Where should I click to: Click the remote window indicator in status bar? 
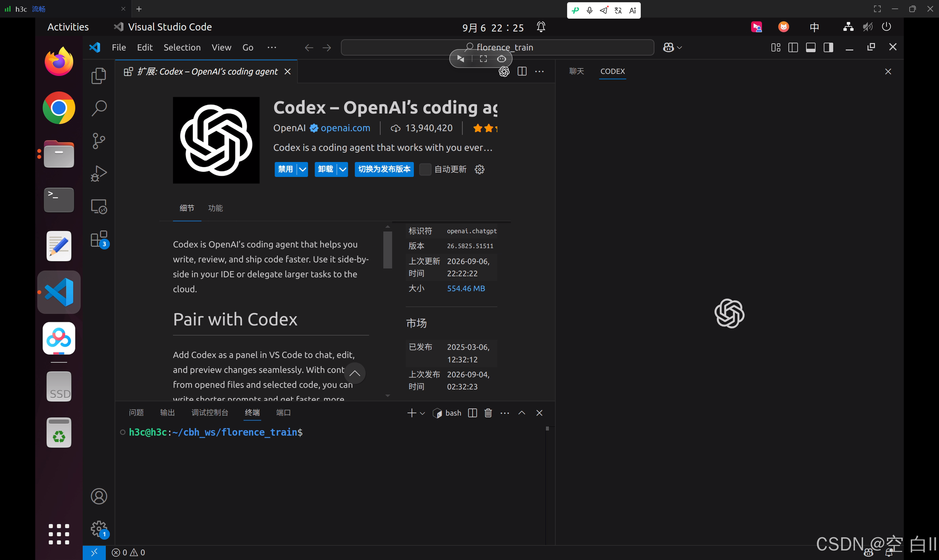94,552
